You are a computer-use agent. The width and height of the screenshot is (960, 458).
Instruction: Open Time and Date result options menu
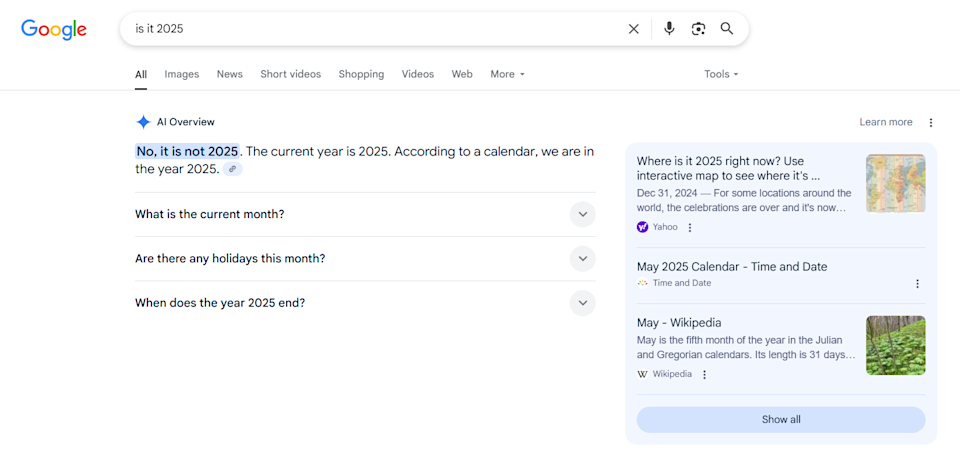click(917, 283)
